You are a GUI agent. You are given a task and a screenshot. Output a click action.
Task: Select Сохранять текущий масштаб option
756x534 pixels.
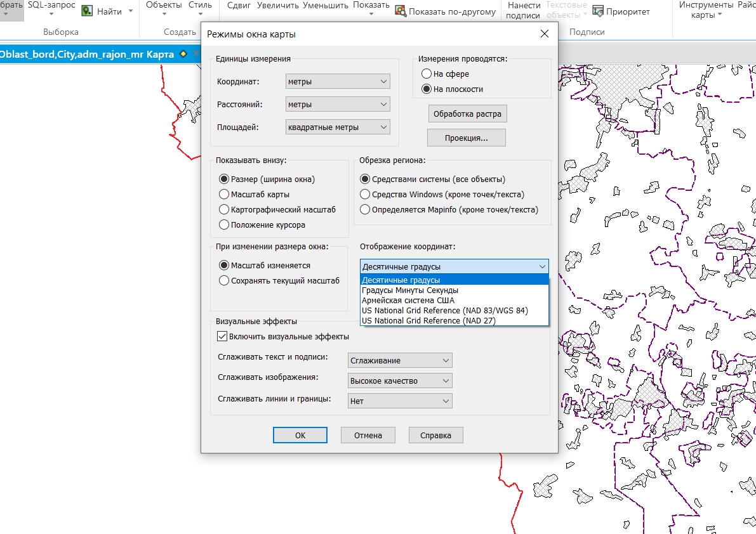coord(223,281)
